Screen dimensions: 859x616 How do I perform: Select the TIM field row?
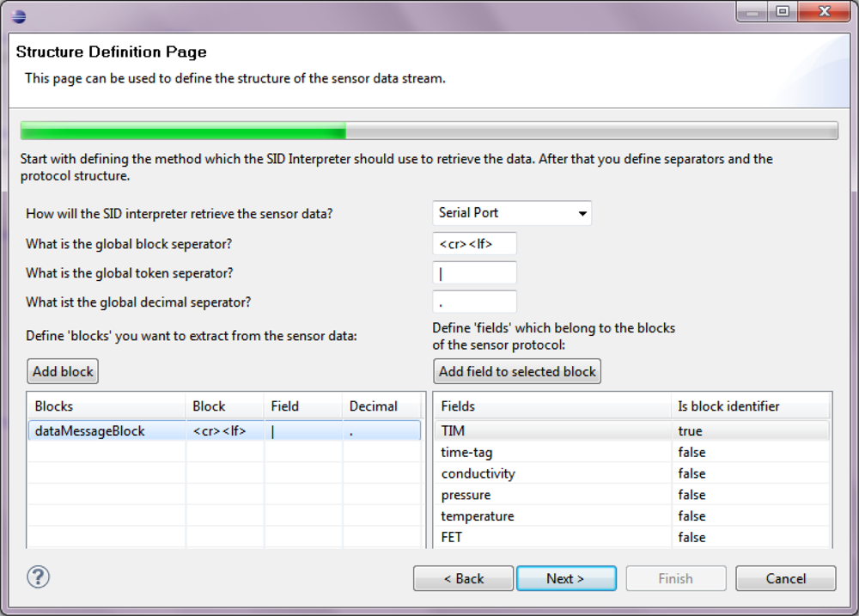[632, 430]
